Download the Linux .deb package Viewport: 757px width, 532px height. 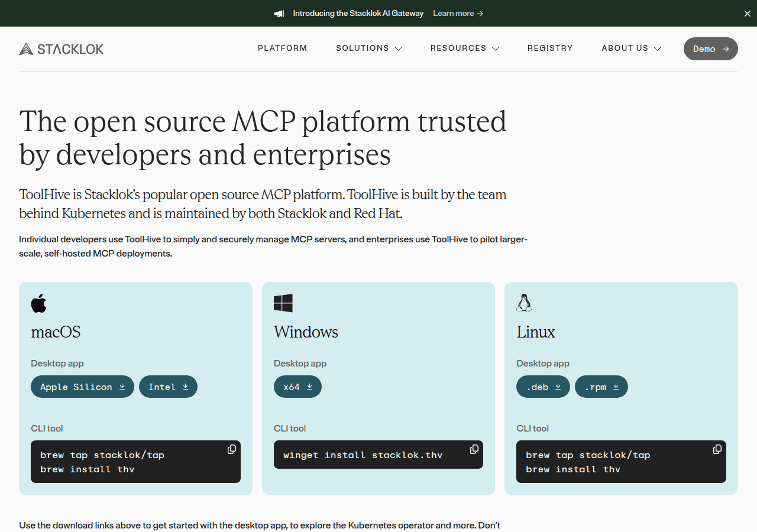point(543,387)
